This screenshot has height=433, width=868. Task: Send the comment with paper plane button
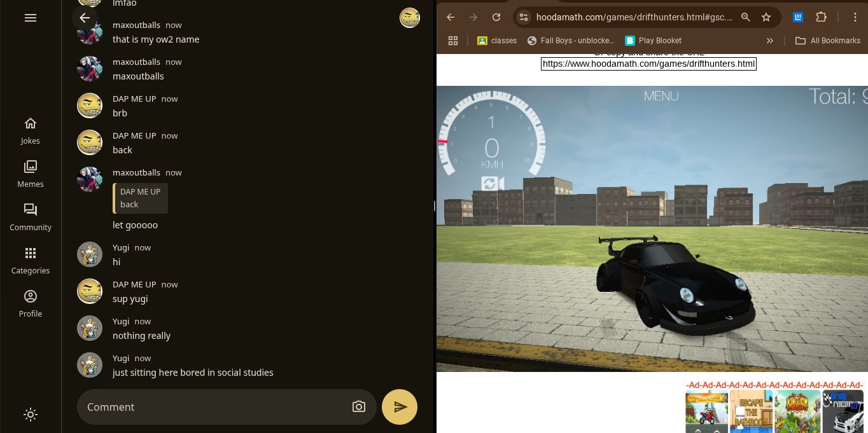399,407
